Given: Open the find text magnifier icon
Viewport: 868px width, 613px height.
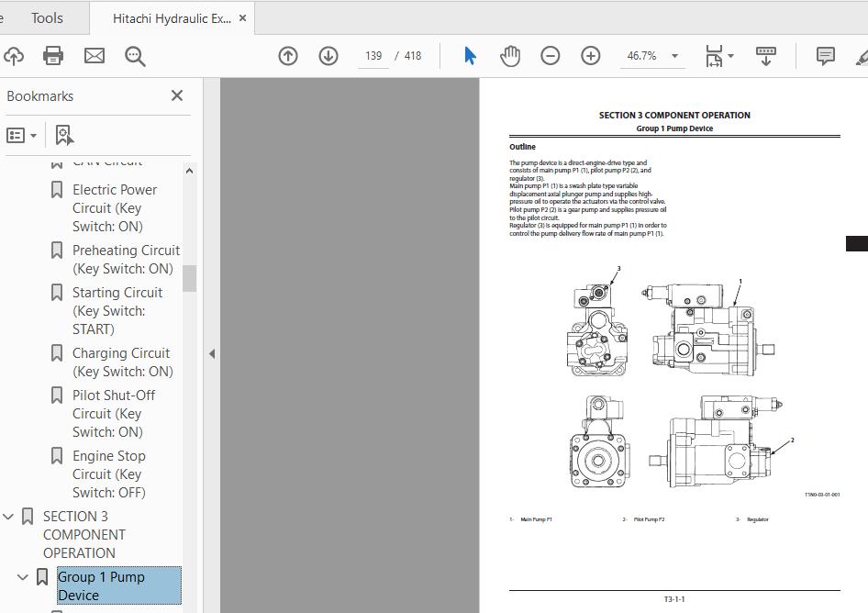Looking at the screenshot, I should [135, 56].
